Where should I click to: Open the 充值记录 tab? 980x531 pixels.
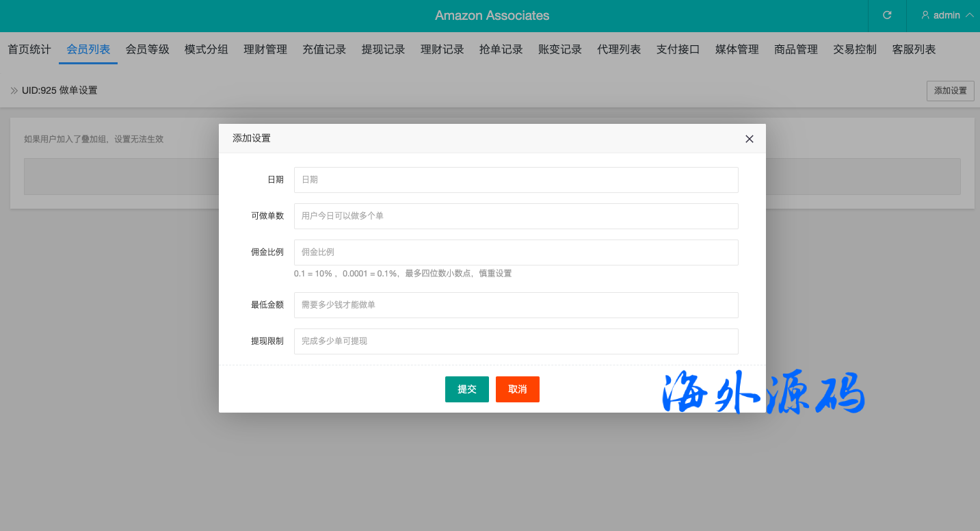pyautogui.click(x=324, y=49)
